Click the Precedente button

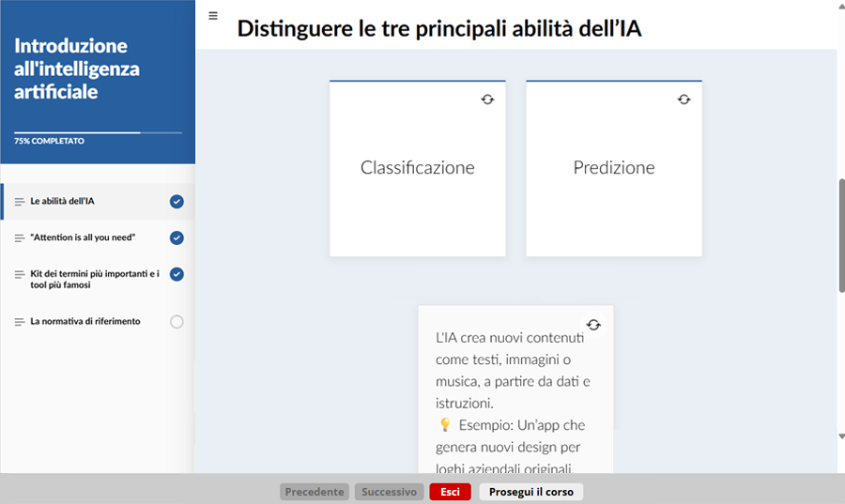click(x=314, y=492)
